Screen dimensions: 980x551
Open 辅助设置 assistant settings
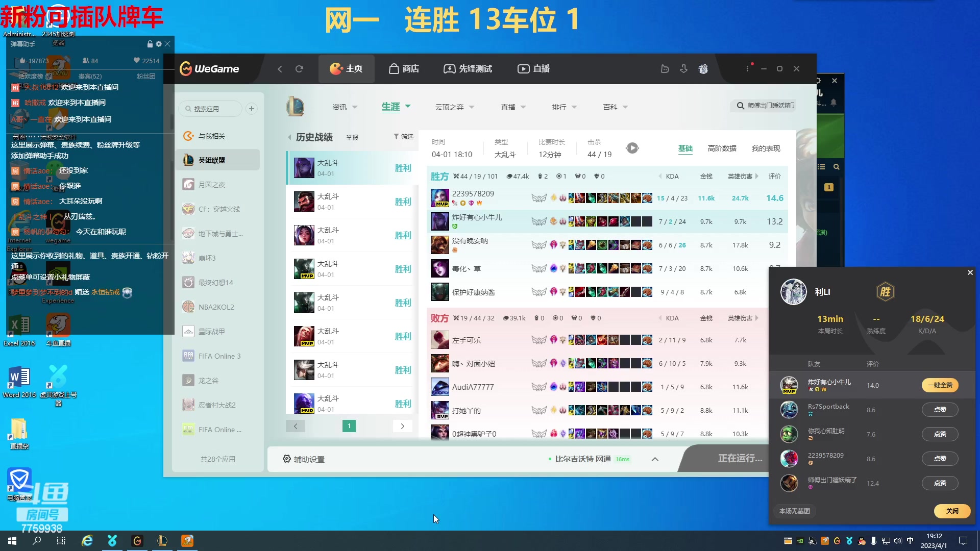(x=304, y=459)
